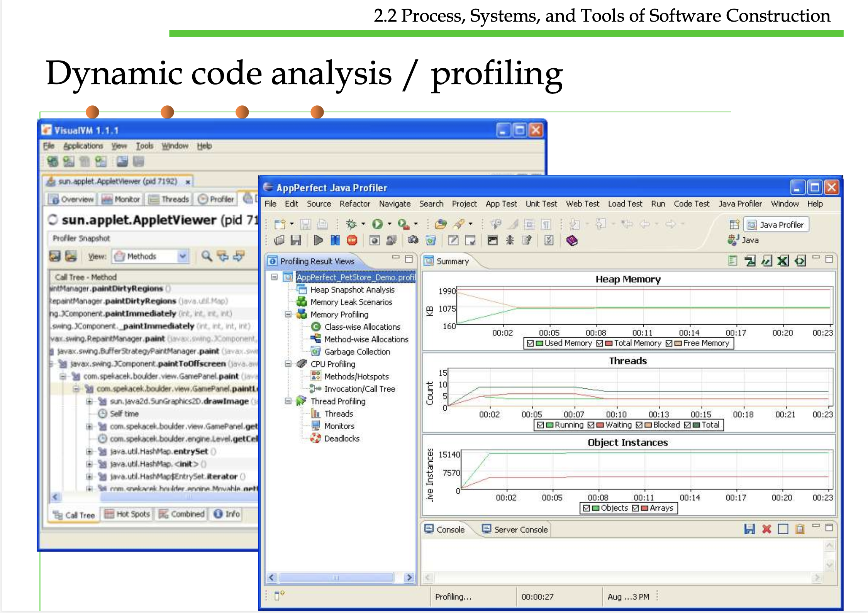
Task: Click the Java Profiler perspective button
Action: pos(776,224)
